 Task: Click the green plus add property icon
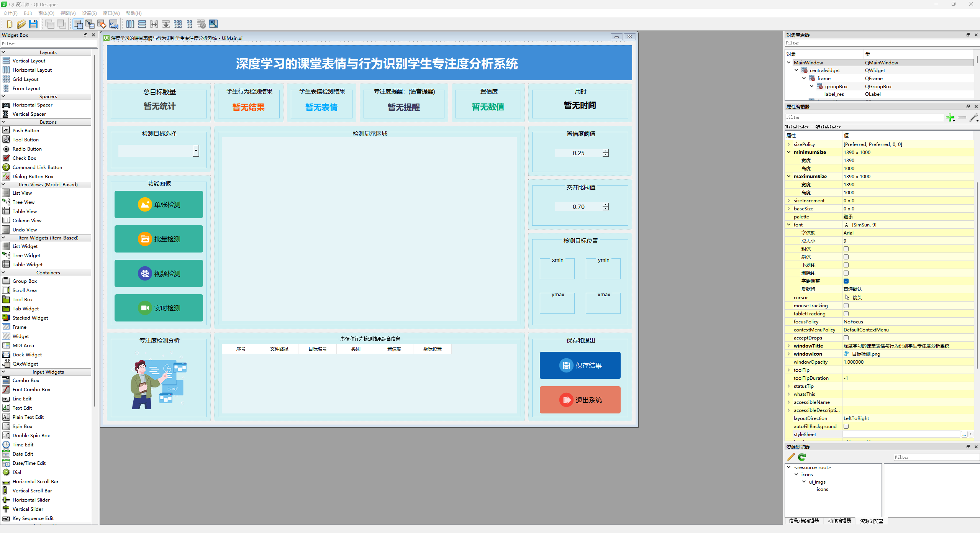coord(950,118)
